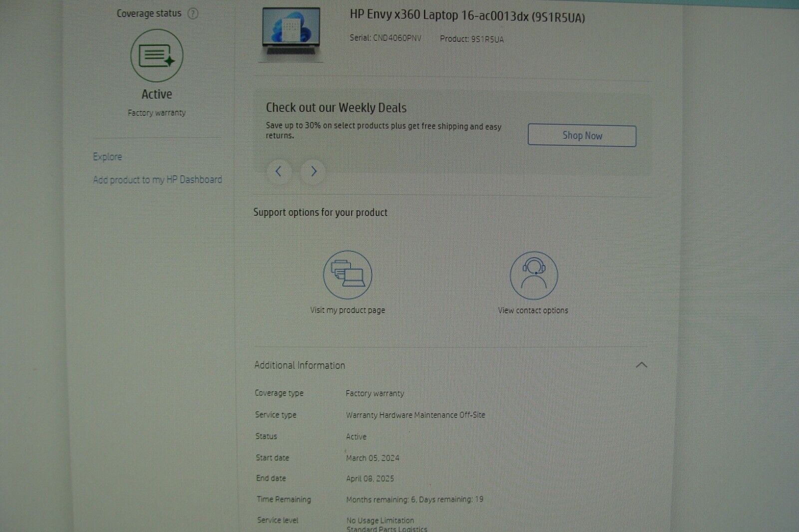This screenshot has width=799, height=532.
Task: Click the Coverage status help question mark icon
Action: tap(193, 13)
